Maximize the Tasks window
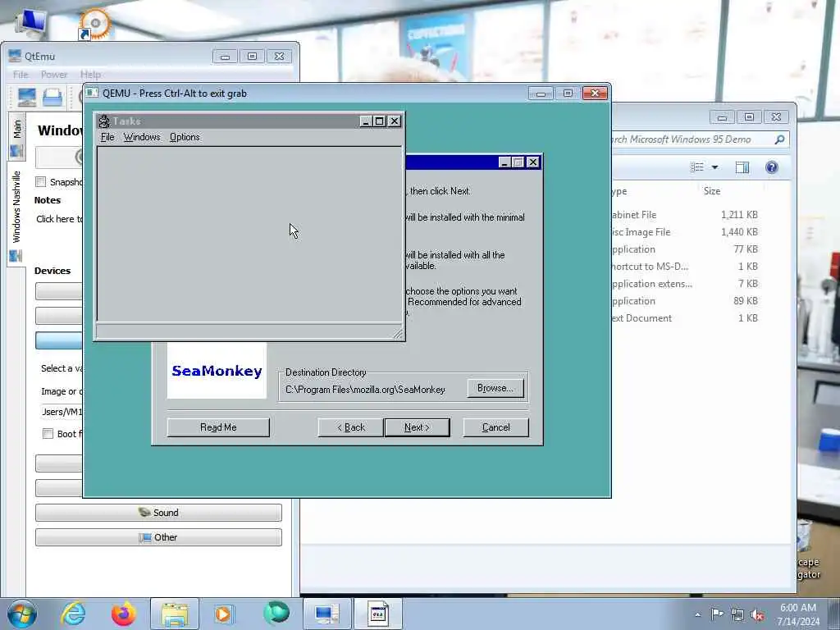Viewport: 840px width, 630px height. 379,121
